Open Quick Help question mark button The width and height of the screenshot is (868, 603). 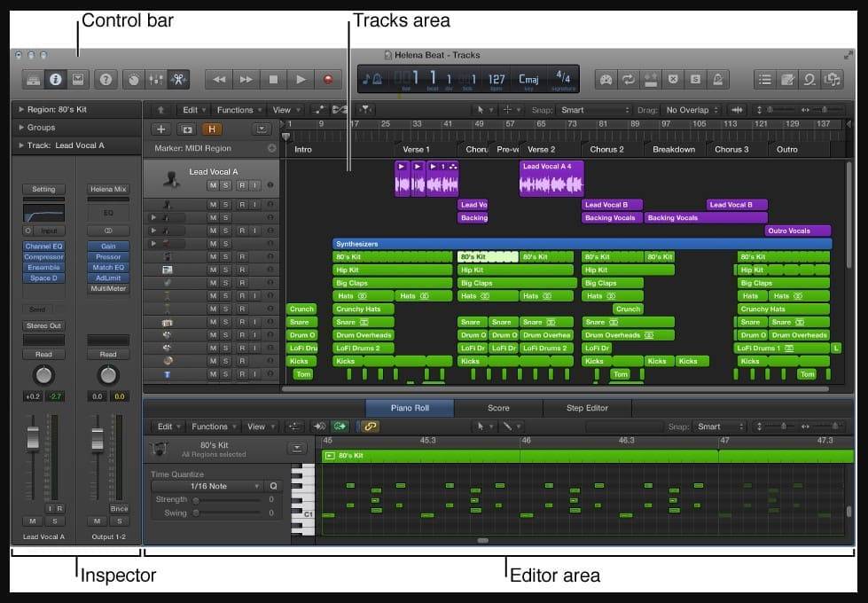click(x=106, y=80)
